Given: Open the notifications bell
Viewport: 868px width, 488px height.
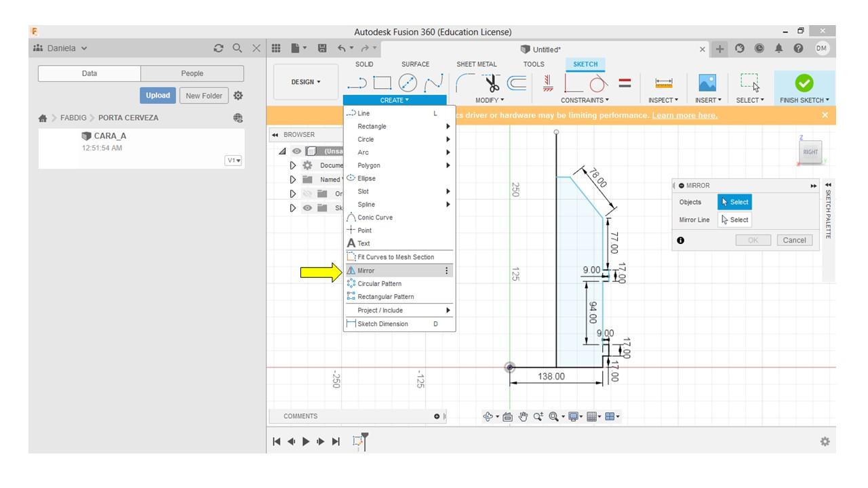Looking at the screenshot, I should pyautogui.click(x=778, y=48).
